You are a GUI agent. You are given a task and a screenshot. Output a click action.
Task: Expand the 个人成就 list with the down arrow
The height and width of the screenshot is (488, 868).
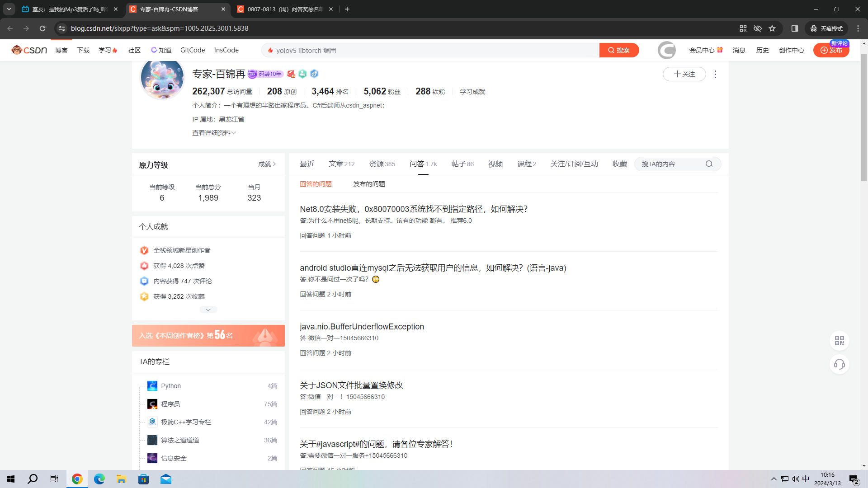(208, 310)
